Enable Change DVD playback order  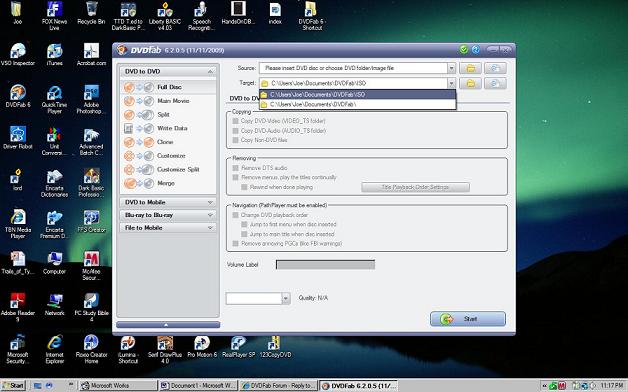(236, 215)
